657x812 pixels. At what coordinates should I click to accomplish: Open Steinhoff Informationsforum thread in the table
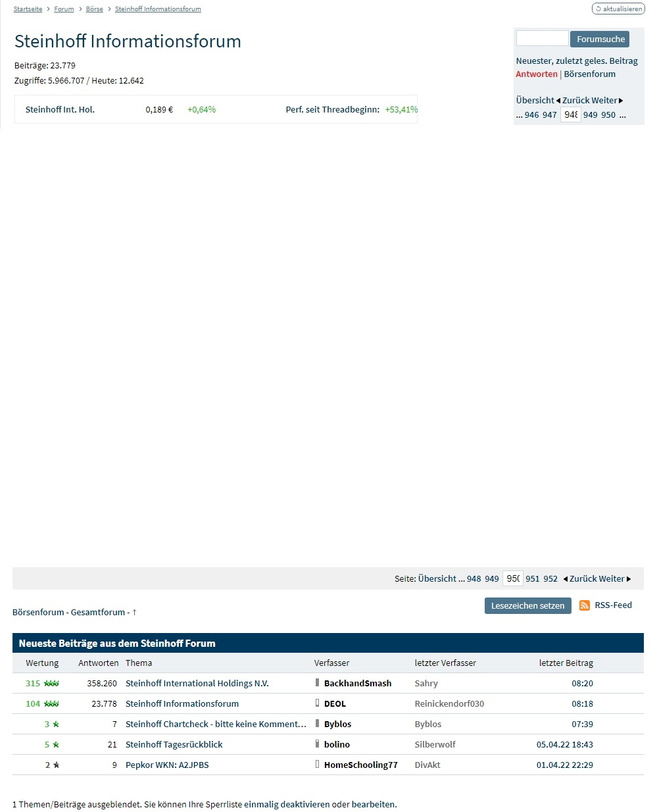[182, 704]
